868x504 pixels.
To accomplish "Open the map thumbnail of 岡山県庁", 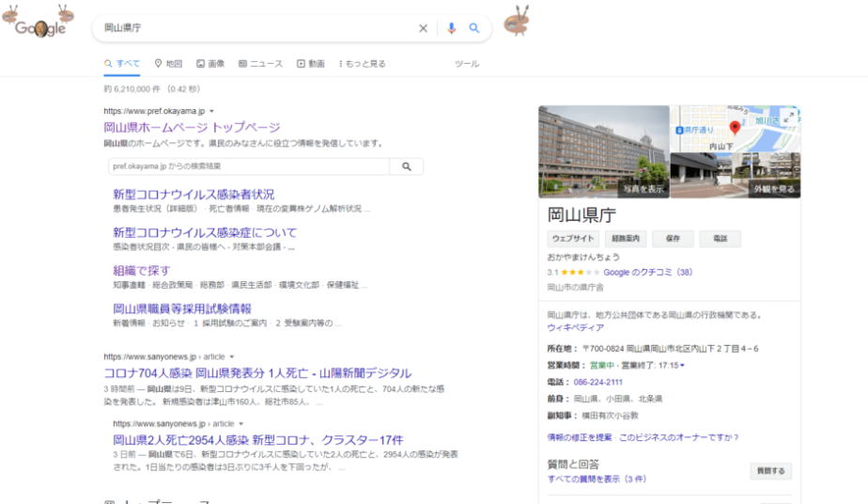I will coord(736,129).
